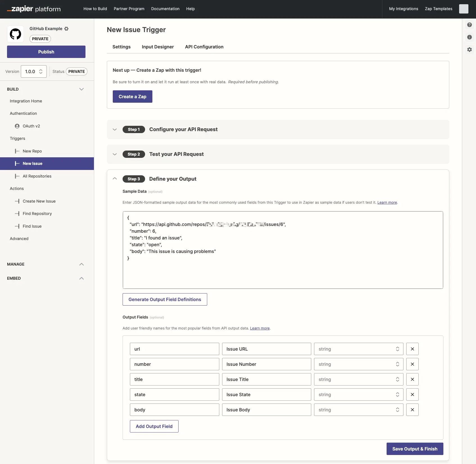Select the New Issue trigger in sidebar
This screenshot has height=464, width=476.
pos(47,163)
